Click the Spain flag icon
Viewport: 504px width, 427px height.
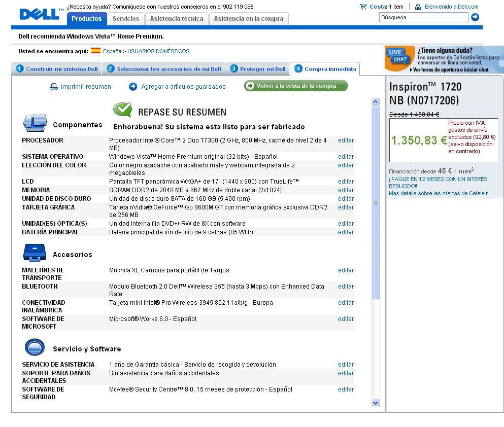coord(96,50)
